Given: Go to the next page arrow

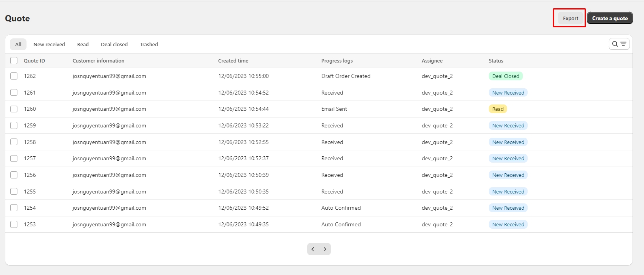Looking at the screenshot, I should (325, 249).
